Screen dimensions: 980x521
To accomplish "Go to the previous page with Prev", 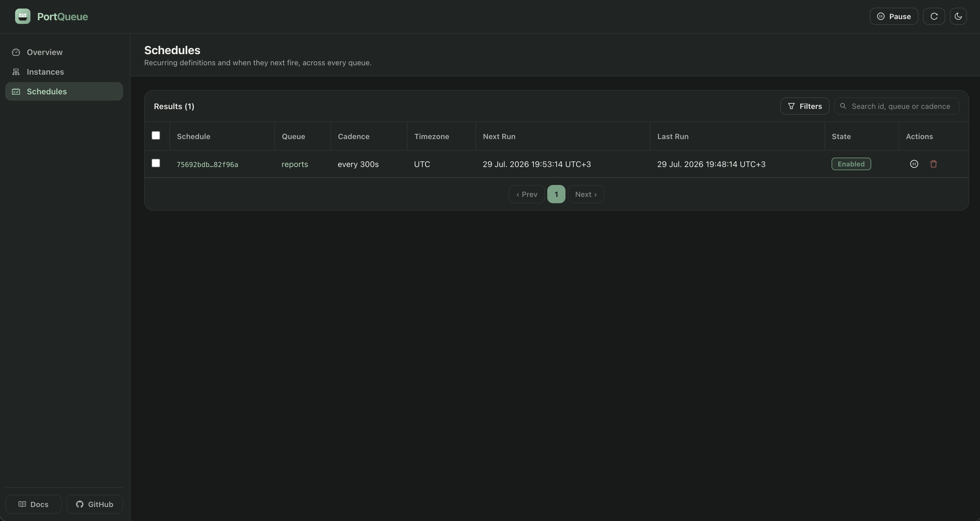I will click(x=526, y=194).
